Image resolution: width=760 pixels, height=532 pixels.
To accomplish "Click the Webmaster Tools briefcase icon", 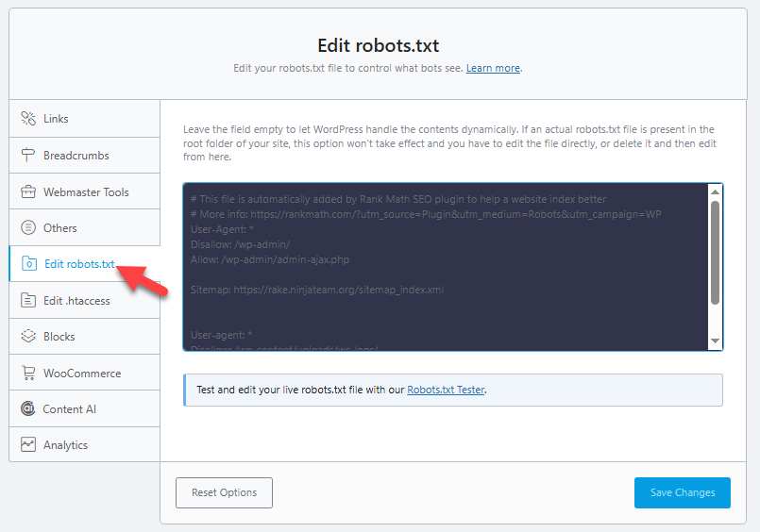I will pos(27,191).
